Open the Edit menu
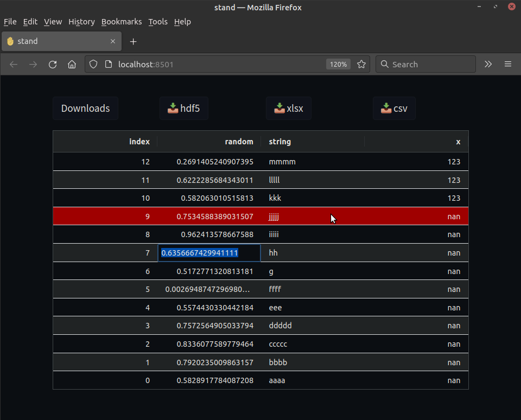 pyautogui.click(x=30, y=22)
